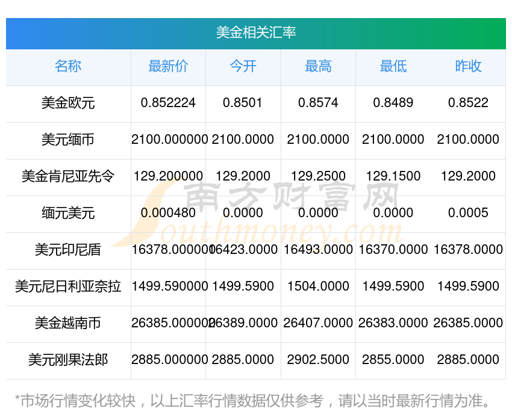The height and width of the screenshot is (420, 512).
Task: Select the 美元缅币 row name
Action: (68, 140)
